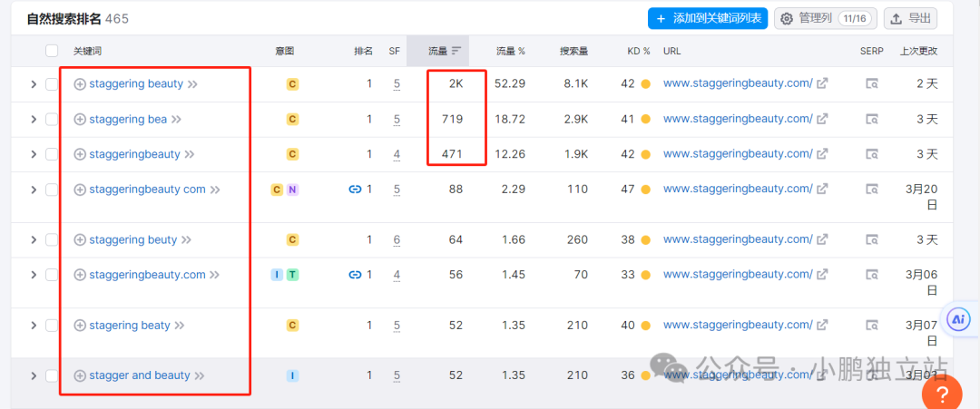Click the N intent badge for staggeringbeauty com
The height and width of the screenshot is (409, 980).
292,190
